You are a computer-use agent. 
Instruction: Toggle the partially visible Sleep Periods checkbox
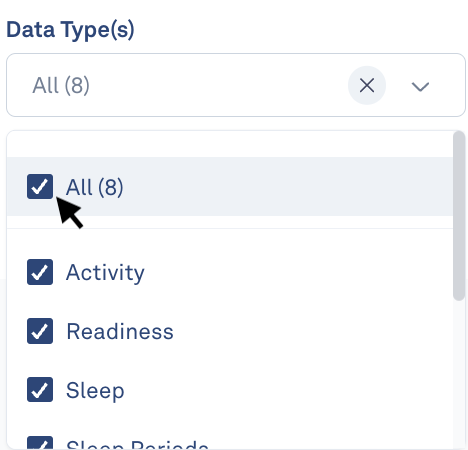[x=40, y=442]
